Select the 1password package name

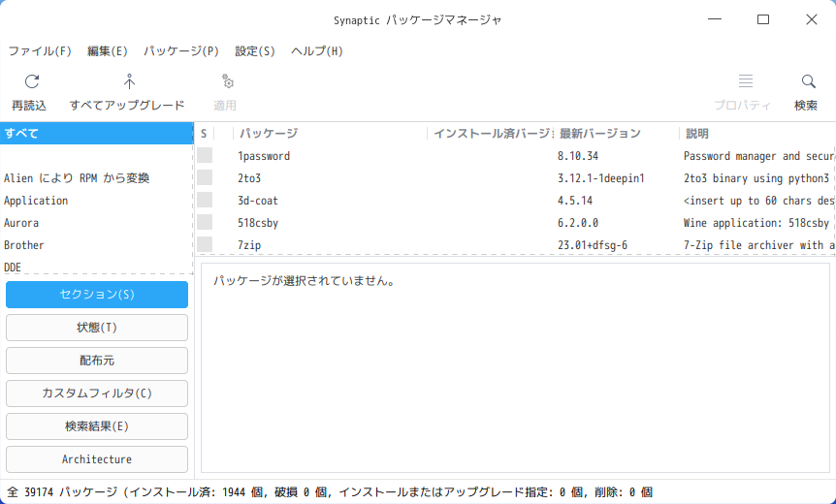coord(264,156)
